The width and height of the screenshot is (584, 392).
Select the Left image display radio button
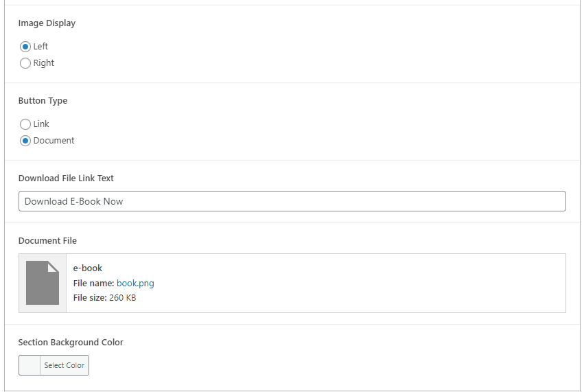tap(25, 47)
